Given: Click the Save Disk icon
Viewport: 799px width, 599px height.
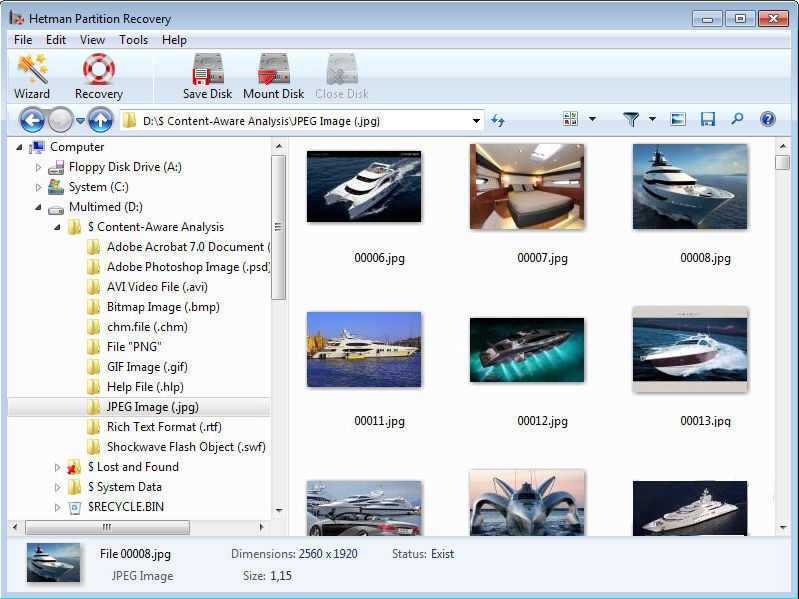Looking at the screenshot, I should pyautogui.click(x=207, y=69).
